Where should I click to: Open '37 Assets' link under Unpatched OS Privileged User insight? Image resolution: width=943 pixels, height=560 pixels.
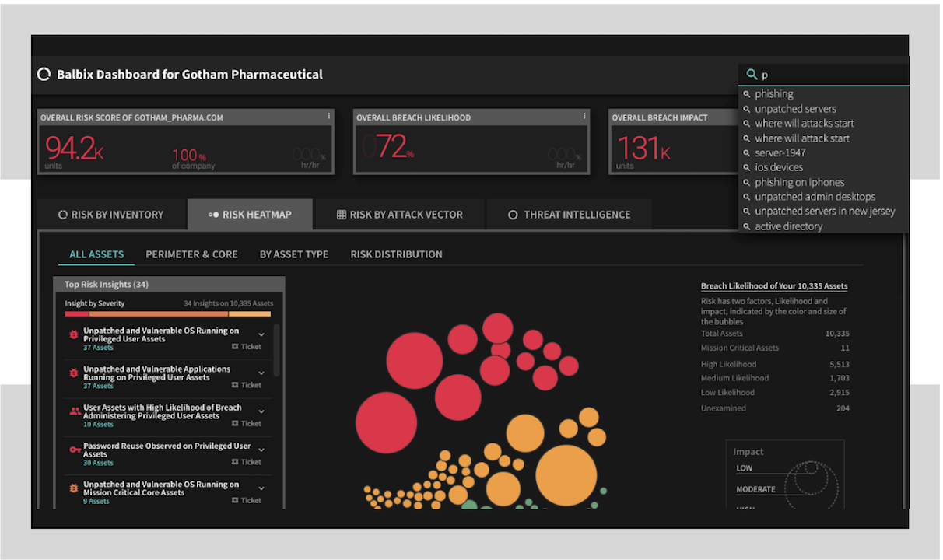click(x=98, y=348)
